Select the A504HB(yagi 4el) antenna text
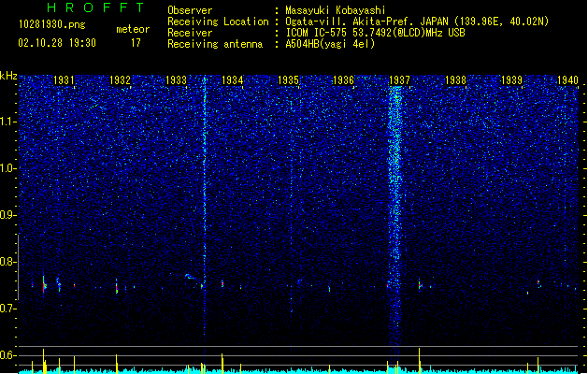Image resolution: width=588 pixels, height=374 pixels. [x=330, y=44]
